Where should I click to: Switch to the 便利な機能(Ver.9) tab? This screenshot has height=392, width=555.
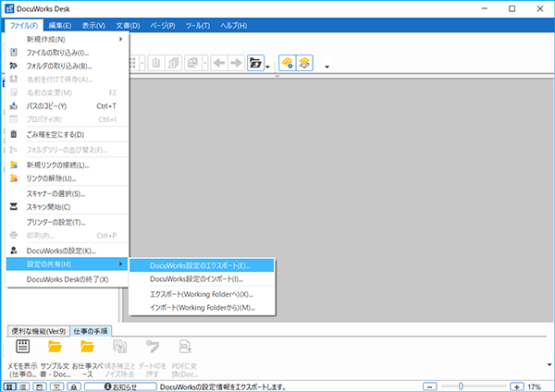click(x=39, y=330)
